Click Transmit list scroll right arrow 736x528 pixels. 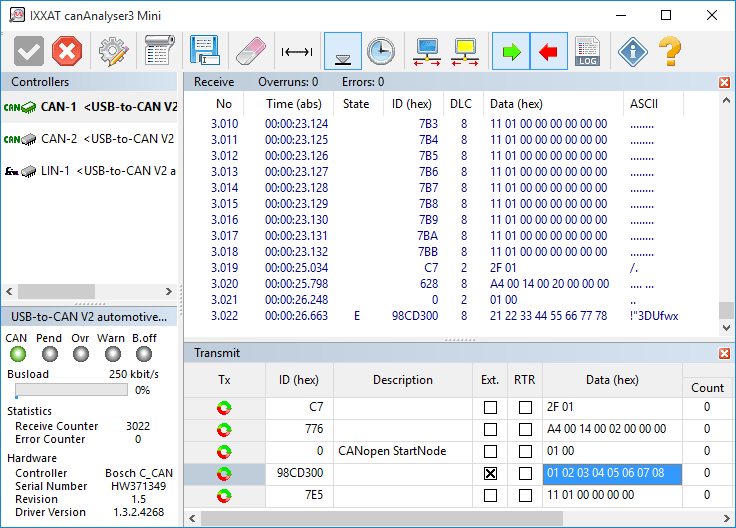tap(727, 518)
